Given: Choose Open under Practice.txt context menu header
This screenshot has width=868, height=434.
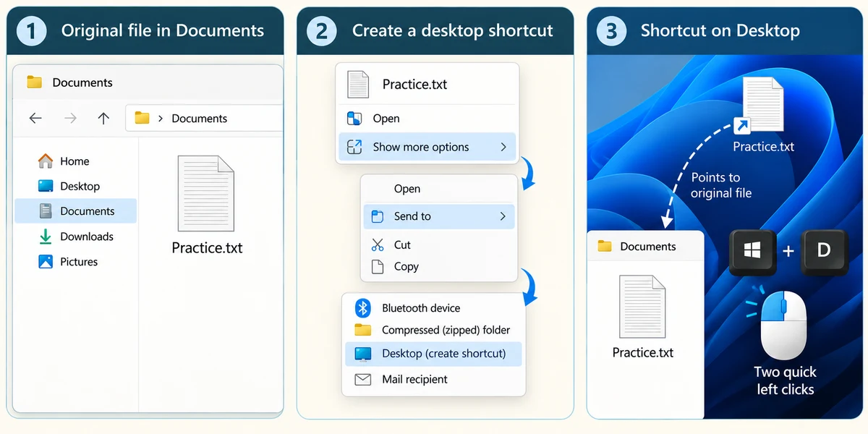Looking at the screenshot, I should coord(427,119).
